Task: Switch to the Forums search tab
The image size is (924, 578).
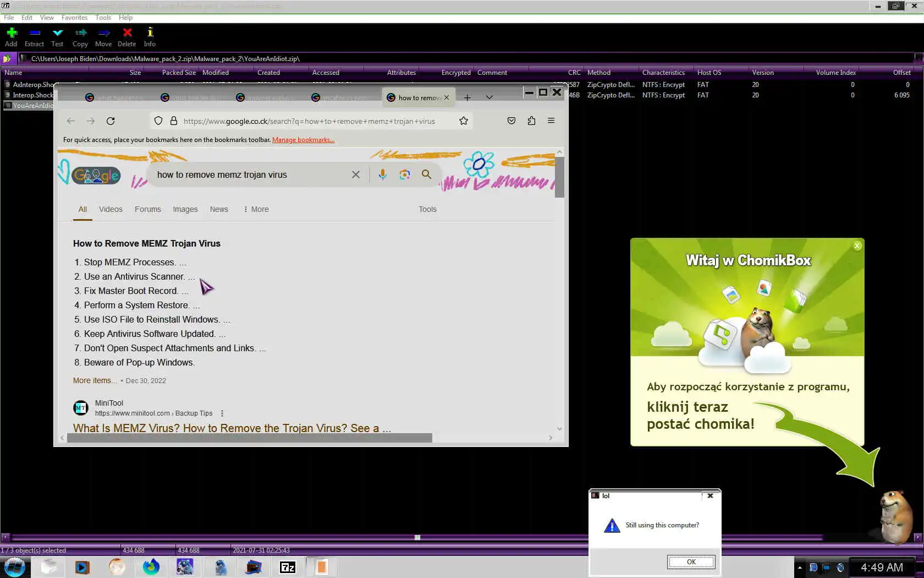Action: click(148, 209)
